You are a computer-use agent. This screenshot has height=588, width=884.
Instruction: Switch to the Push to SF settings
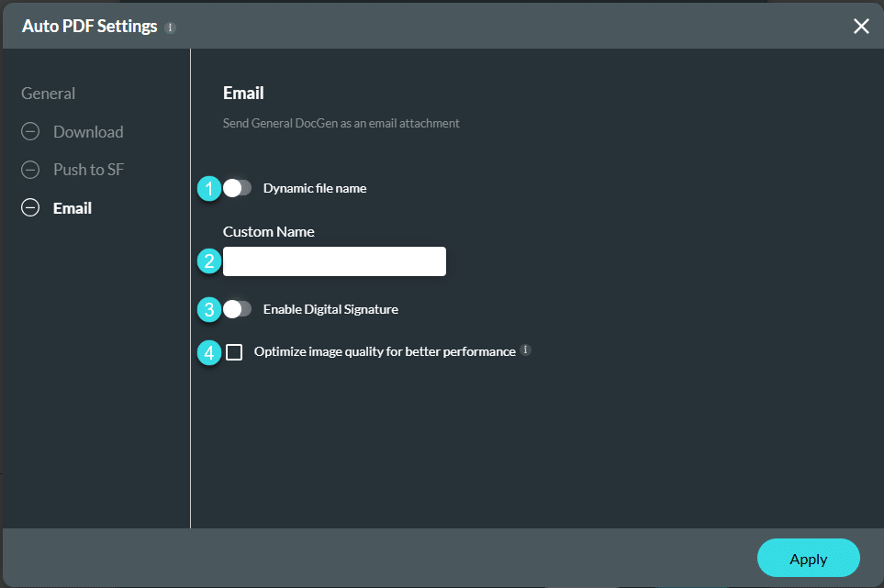87,169
